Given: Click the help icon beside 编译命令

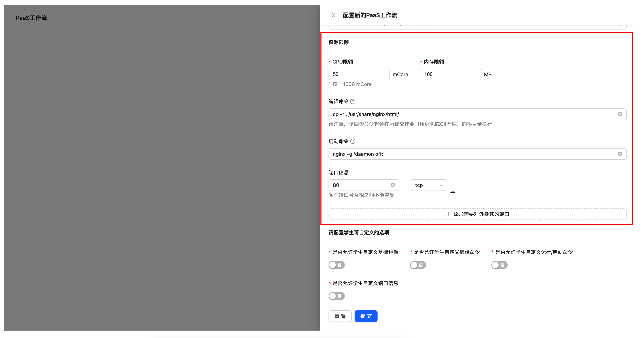Looking at the screenshot, I should [353, 102].
